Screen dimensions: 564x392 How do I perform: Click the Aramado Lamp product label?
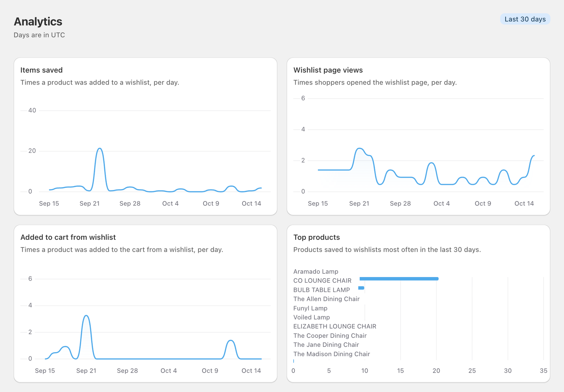[x=316, y=271]
